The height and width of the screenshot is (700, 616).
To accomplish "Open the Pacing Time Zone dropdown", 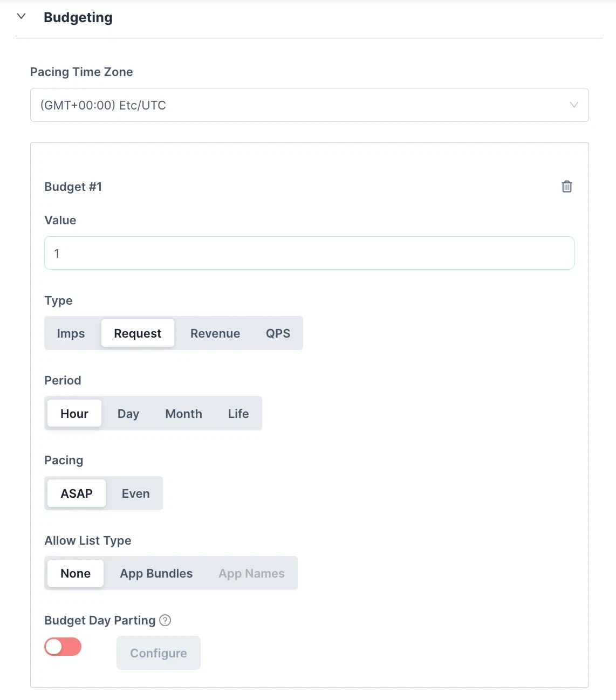I will pos(310,105).
